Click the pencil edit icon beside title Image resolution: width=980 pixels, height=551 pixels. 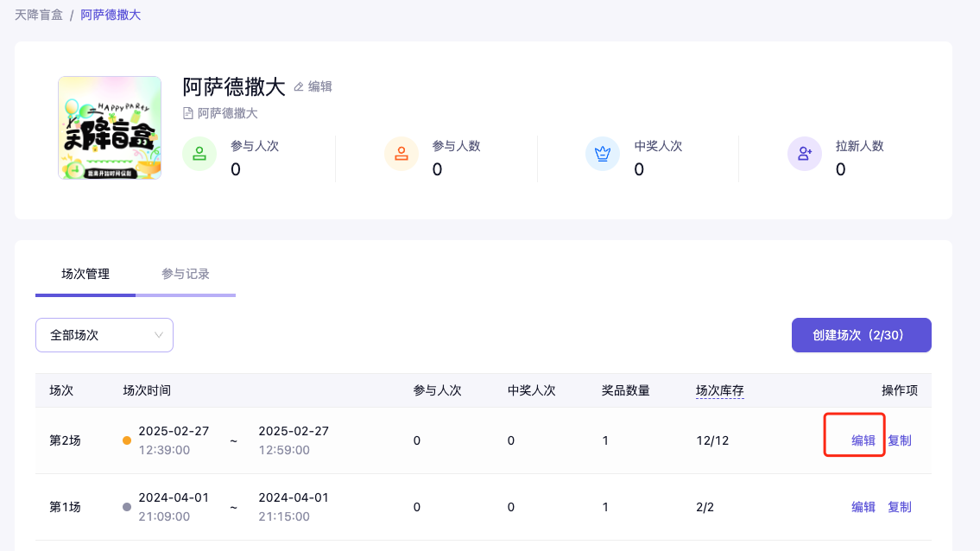click(300, 86)
